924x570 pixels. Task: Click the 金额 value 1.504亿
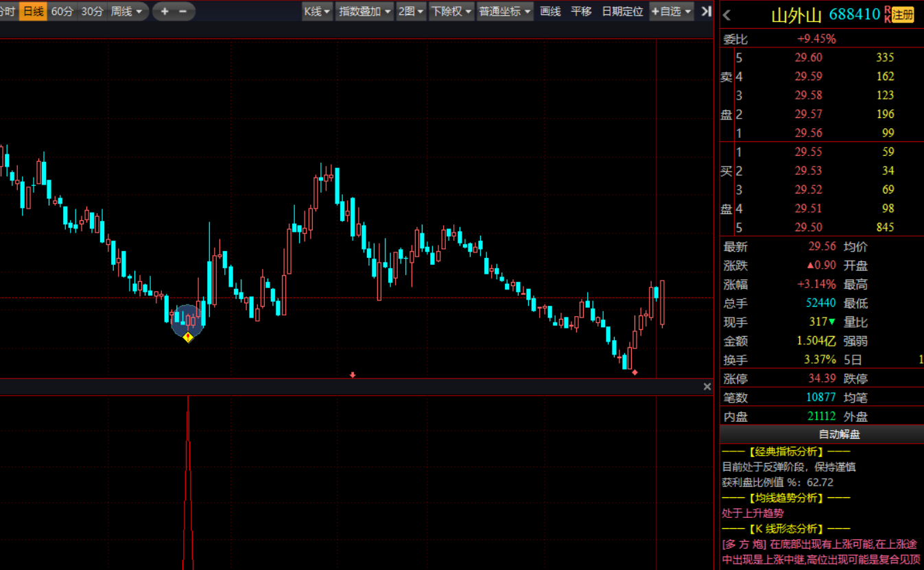(x=816, y=341)
